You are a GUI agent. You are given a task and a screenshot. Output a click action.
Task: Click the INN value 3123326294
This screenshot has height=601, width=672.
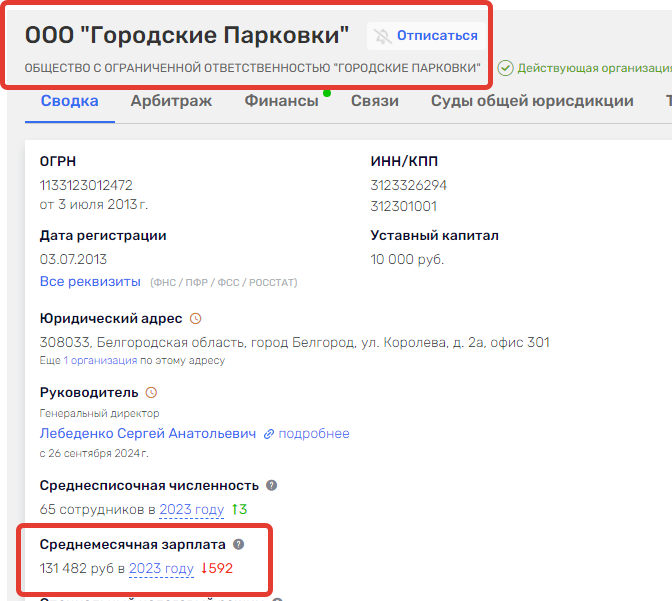click(408, 186)
